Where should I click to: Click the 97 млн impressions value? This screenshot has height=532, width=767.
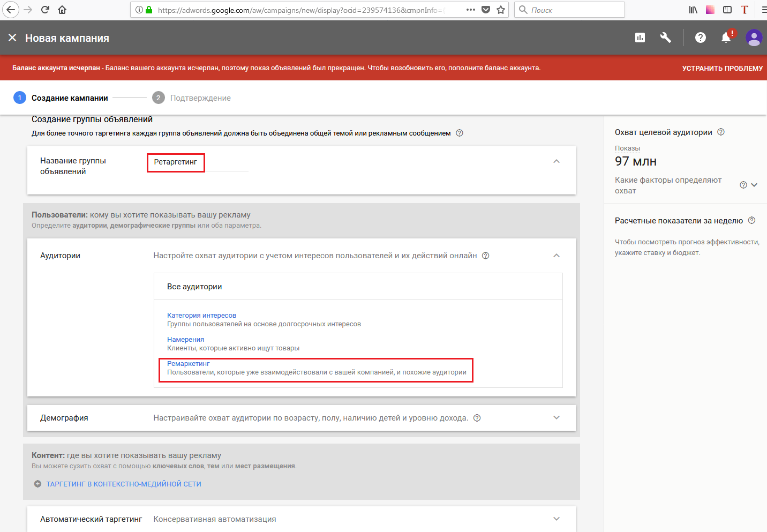(636, 161)
